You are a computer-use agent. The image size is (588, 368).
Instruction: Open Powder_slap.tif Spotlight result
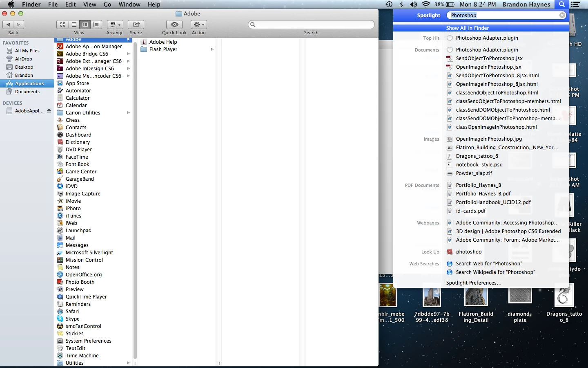(474, 173)
